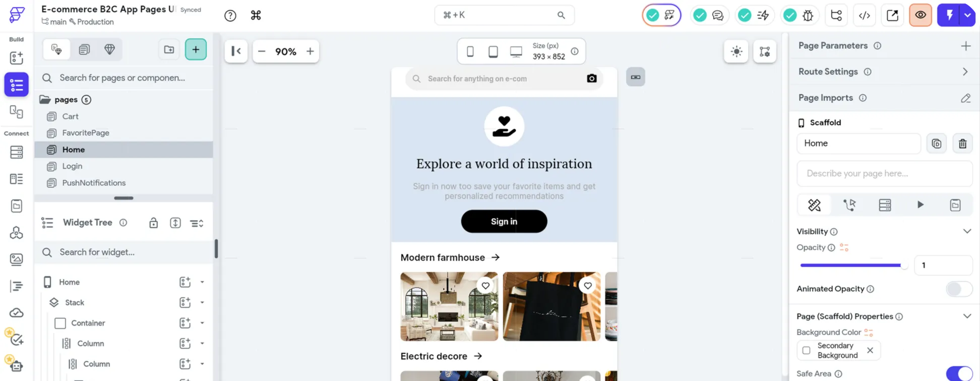Screen dimensions: 980x381
Task: Click the Cmd+K search field
Action: tap(504, 15)
